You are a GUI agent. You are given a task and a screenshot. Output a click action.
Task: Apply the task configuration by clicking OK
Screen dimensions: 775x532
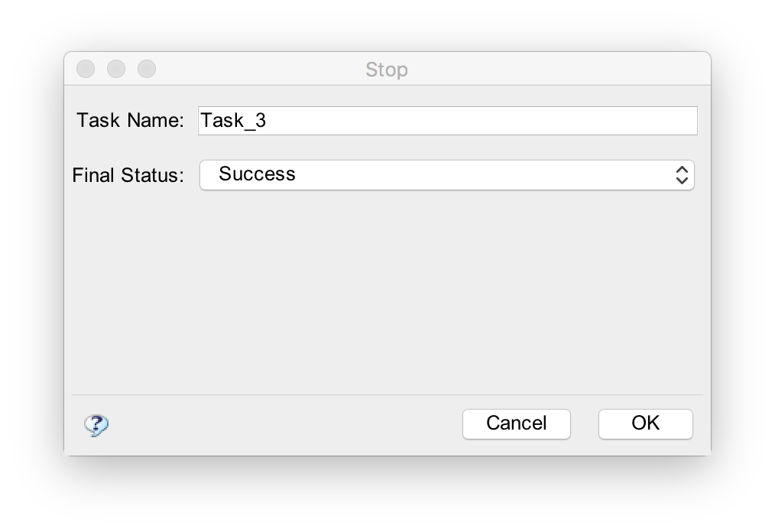pos(645,423)
